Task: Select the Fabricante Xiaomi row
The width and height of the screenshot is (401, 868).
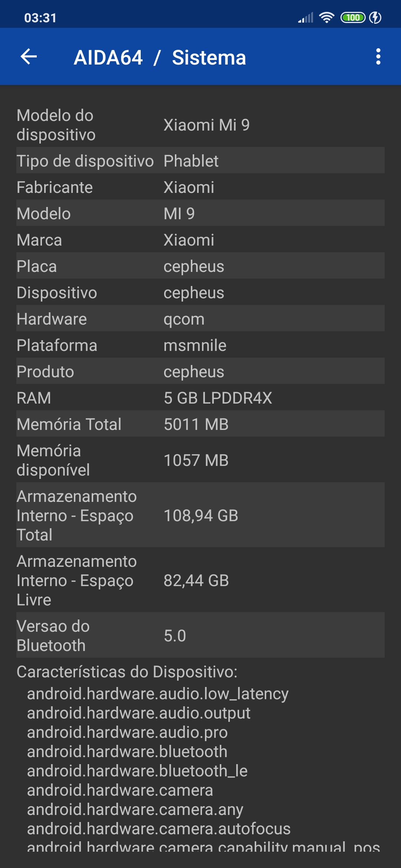Action: [200, 187]
